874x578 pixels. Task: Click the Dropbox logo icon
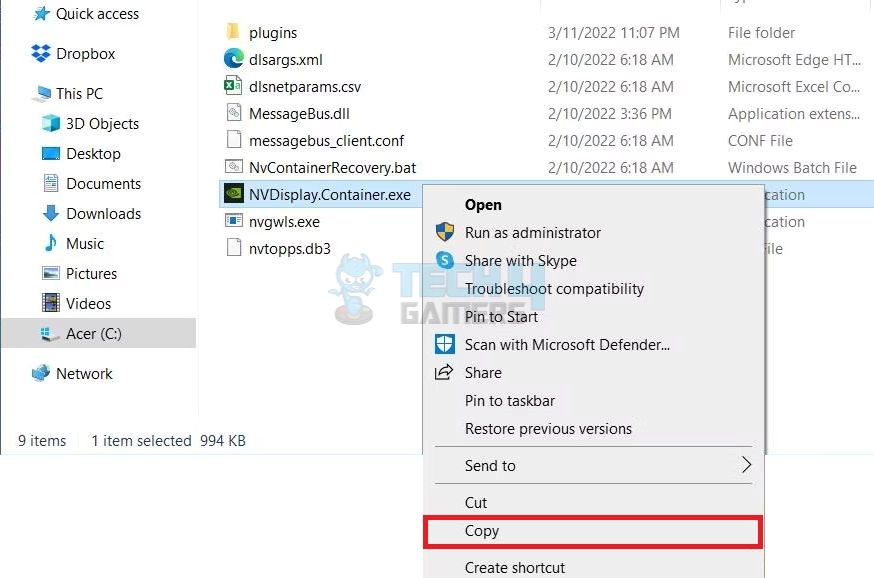41,54
